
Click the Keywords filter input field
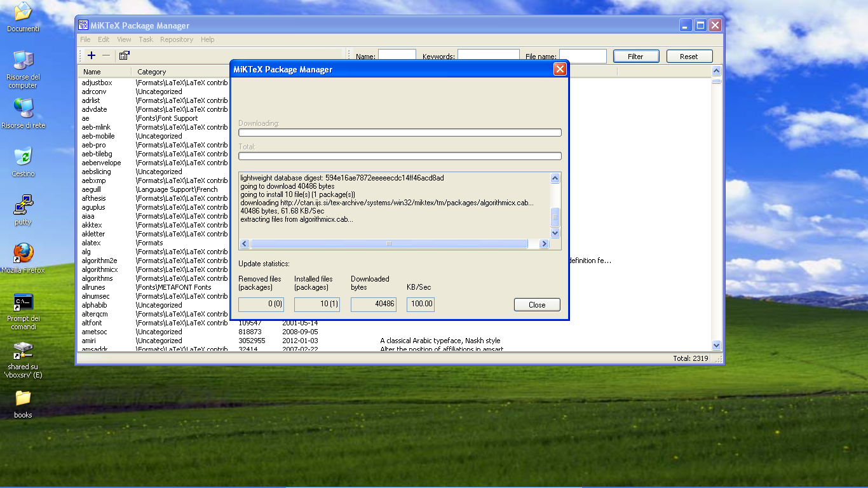tap(489, 56)
